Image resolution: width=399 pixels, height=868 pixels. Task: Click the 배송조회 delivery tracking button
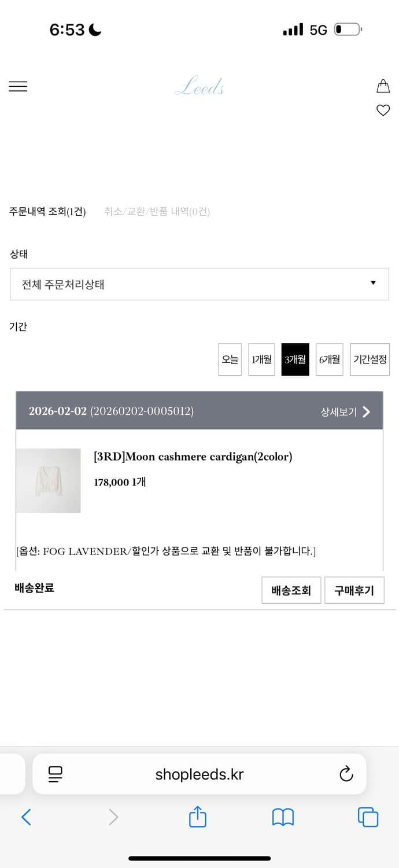[291, 590]
